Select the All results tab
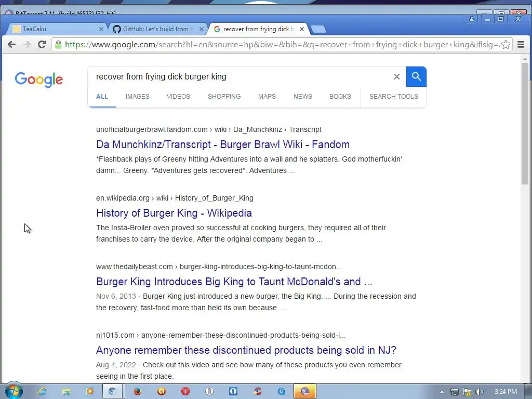Image resolution: width=532 pixels, height=399 pixels. [102, 97]
